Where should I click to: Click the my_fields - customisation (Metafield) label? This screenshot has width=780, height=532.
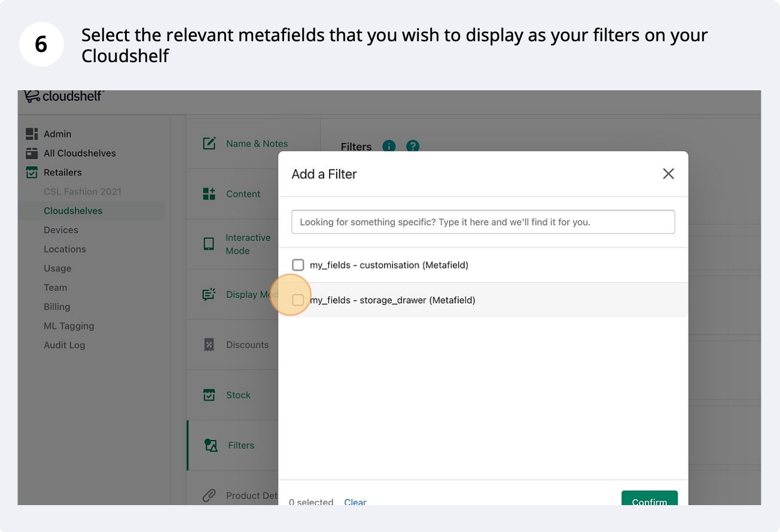coord(389,265)
